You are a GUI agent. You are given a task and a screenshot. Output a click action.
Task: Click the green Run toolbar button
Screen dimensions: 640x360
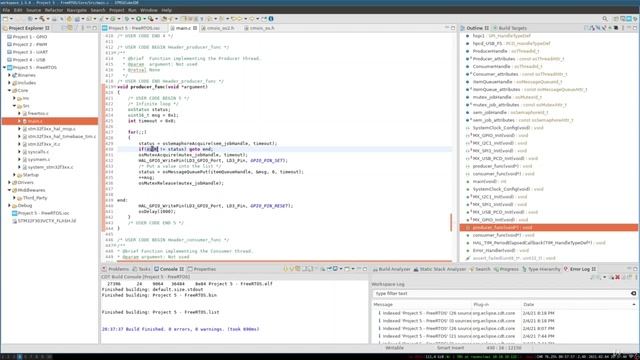tap(139, 19)
